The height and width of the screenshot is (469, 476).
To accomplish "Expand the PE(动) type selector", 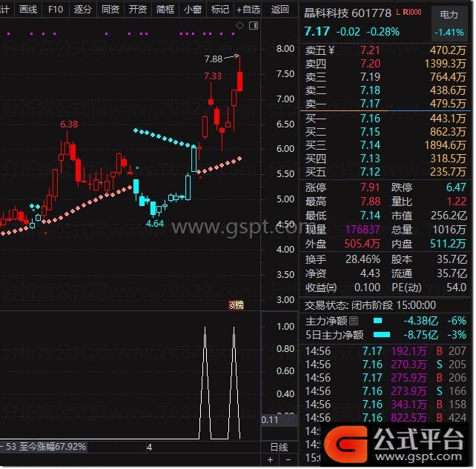I will [406, 287].
